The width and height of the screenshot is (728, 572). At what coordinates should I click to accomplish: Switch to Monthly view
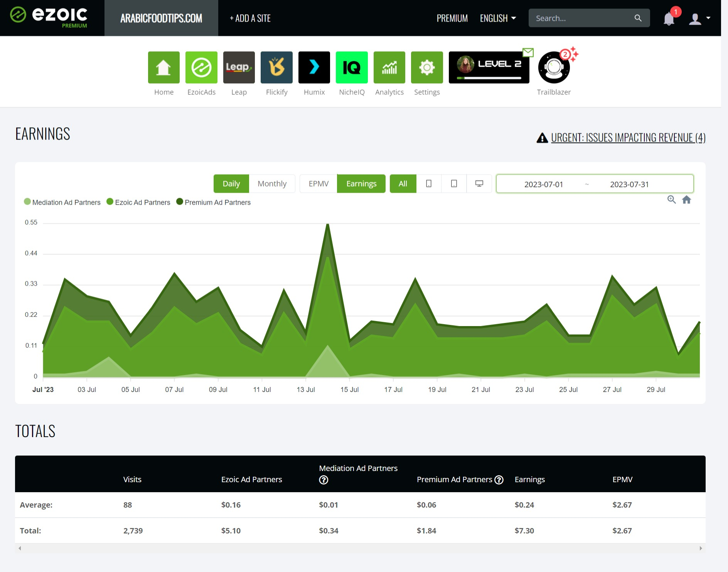pos(272,183)
